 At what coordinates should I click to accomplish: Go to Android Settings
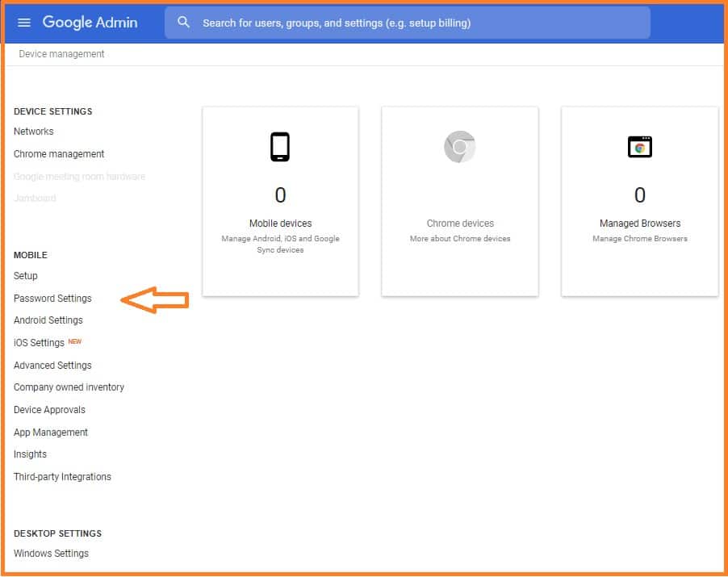[x=48, y=320]
